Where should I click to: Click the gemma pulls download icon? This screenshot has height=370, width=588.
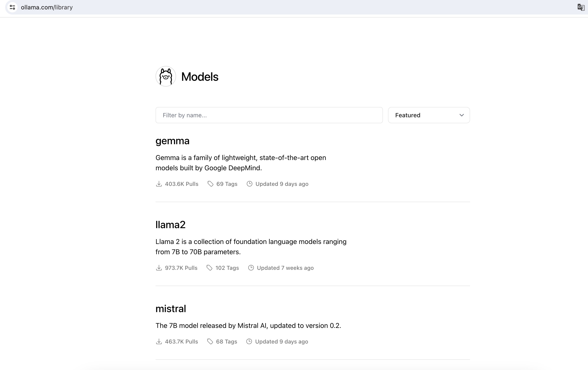[159, 184]
